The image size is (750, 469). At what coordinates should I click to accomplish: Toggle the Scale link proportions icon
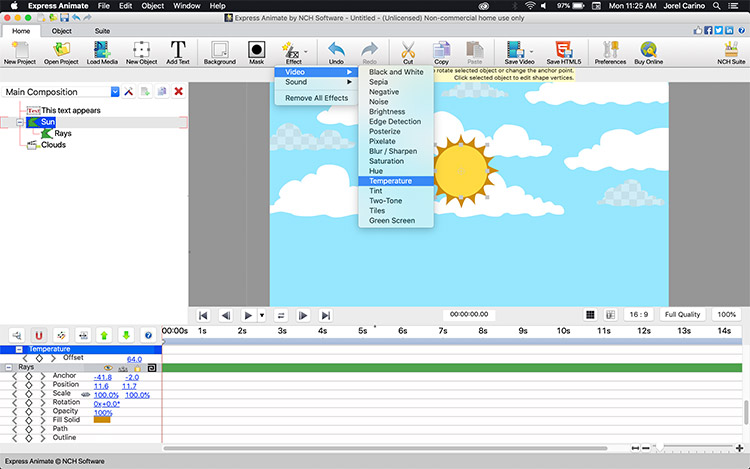[x=86, y=394]
